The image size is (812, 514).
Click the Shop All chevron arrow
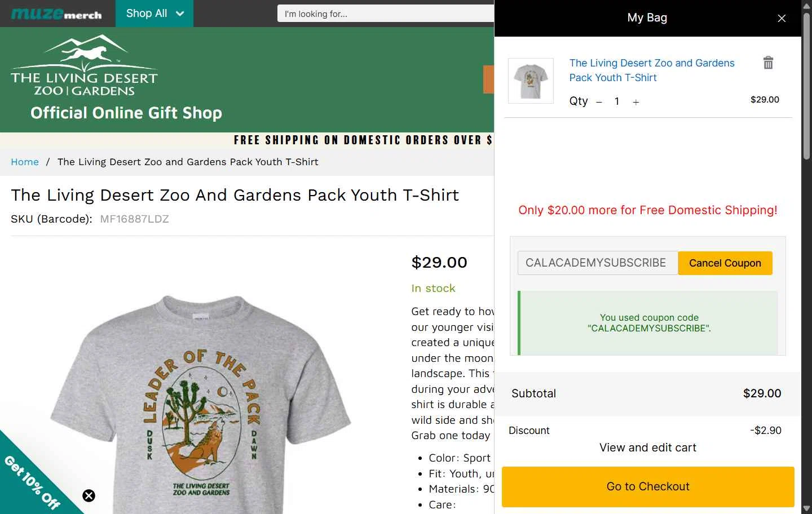click(x=180, y=14)
